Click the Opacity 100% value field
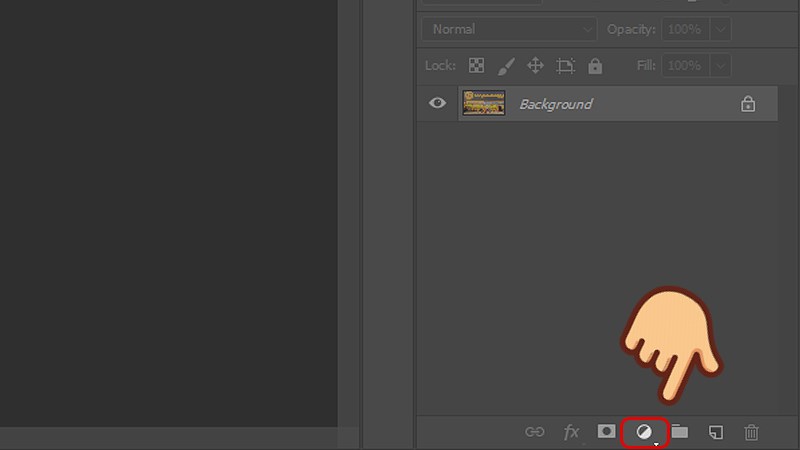The height and width of the screenshot is (450, 800). (685, 29)
